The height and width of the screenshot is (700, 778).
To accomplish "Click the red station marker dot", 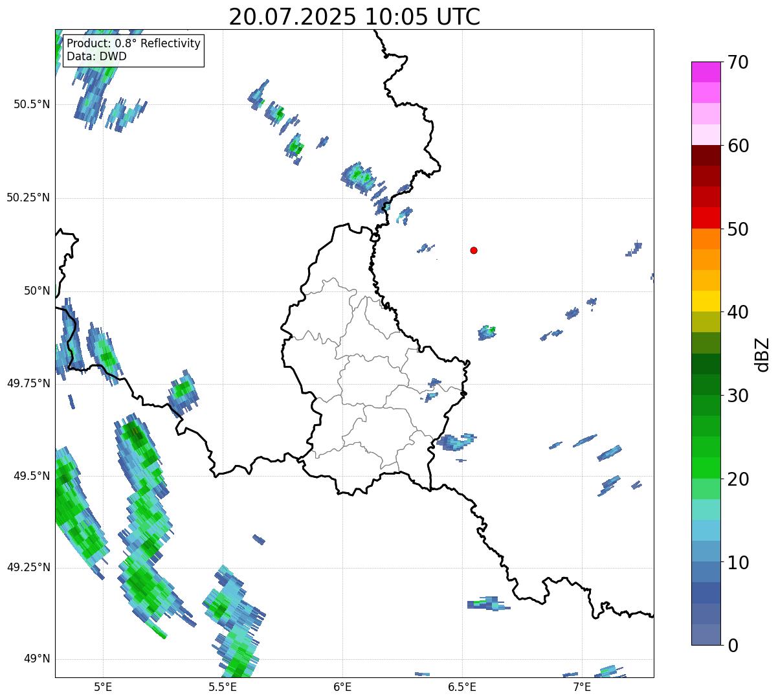I will pyautogui.click(x=474, y=250).
